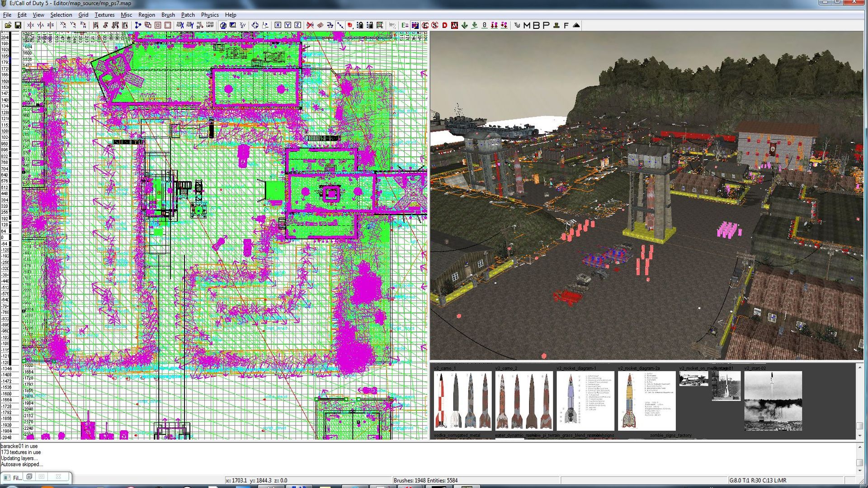Click the XYZ view cycle icon
Viewport: 868px width, 488px height.
coord(243,25)
